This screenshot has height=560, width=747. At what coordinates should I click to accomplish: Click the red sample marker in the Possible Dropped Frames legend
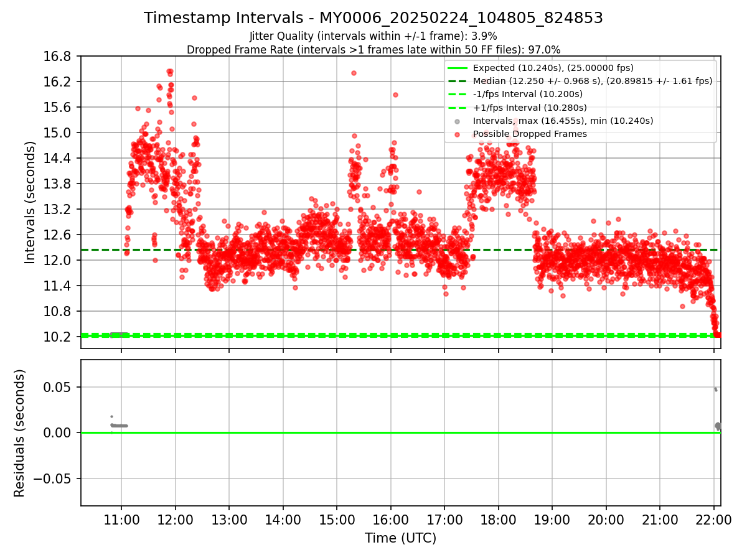[458, 134]
